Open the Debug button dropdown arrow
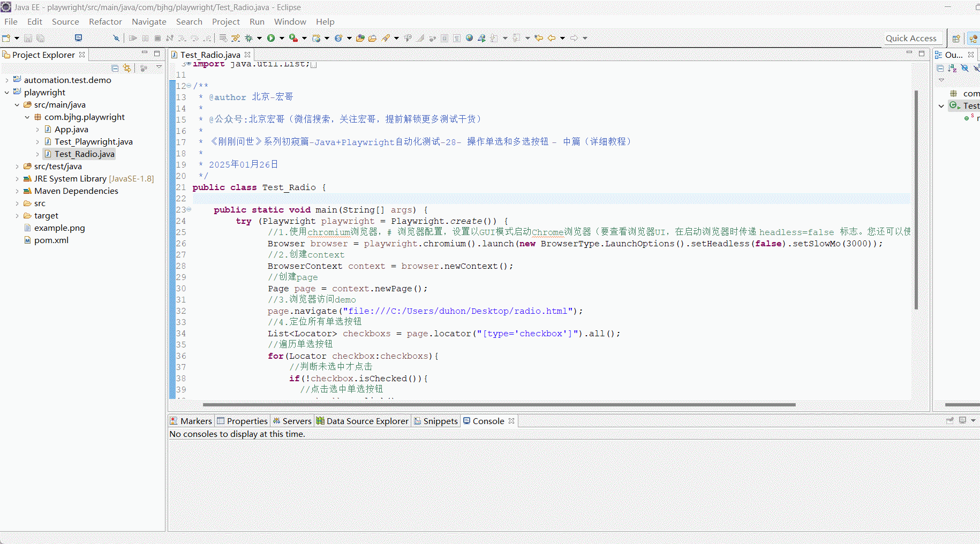 [x=259, y=38]
